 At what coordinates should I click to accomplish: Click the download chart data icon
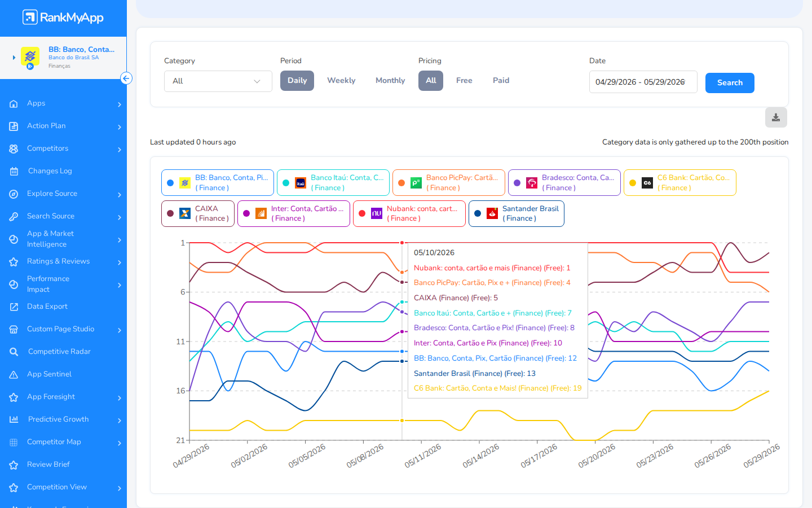(776, 117)
